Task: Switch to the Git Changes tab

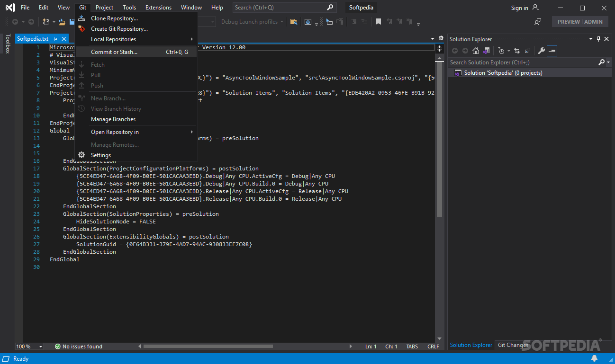Action: pyautogui.click(x=513, y=345)
